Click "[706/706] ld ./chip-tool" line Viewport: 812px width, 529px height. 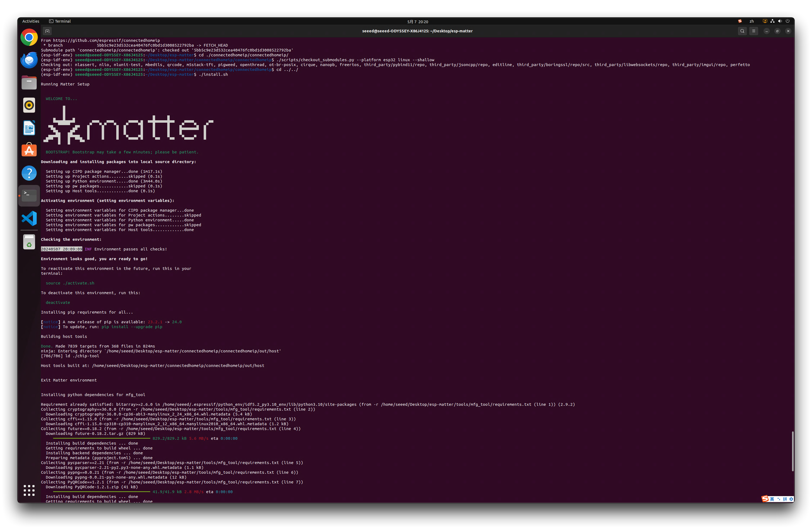coord(70,356)
